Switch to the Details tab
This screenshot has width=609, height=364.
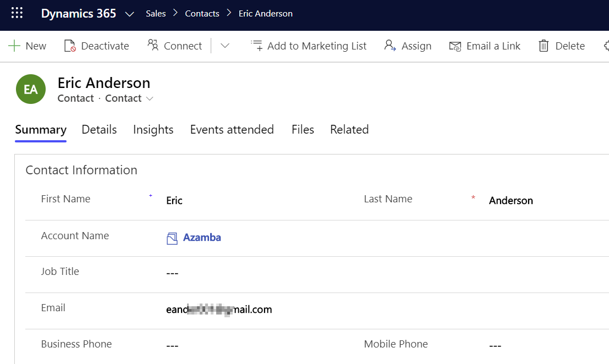point(99,130)
